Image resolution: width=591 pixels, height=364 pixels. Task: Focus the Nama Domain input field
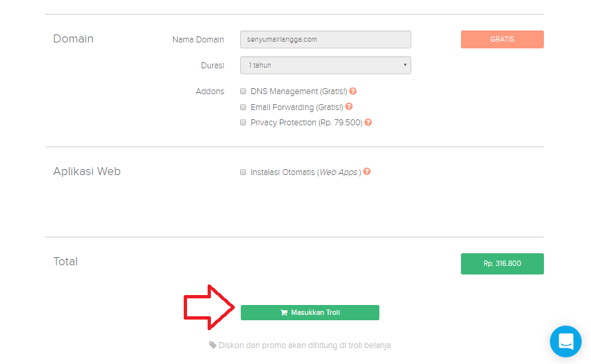pyautogui.click(x=325, y=40)
